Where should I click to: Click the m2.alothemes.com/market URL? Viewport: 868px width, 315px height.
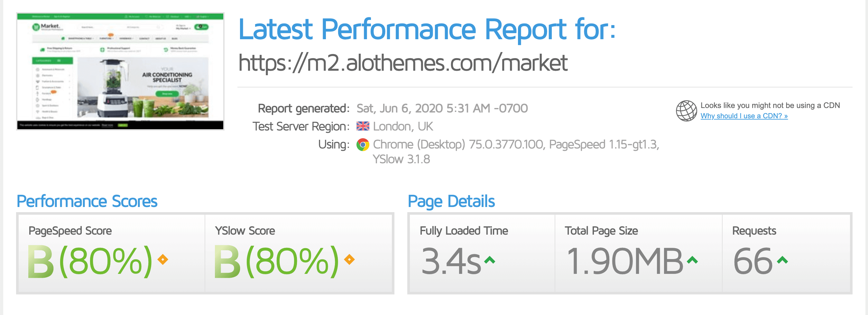click(403, 63)
